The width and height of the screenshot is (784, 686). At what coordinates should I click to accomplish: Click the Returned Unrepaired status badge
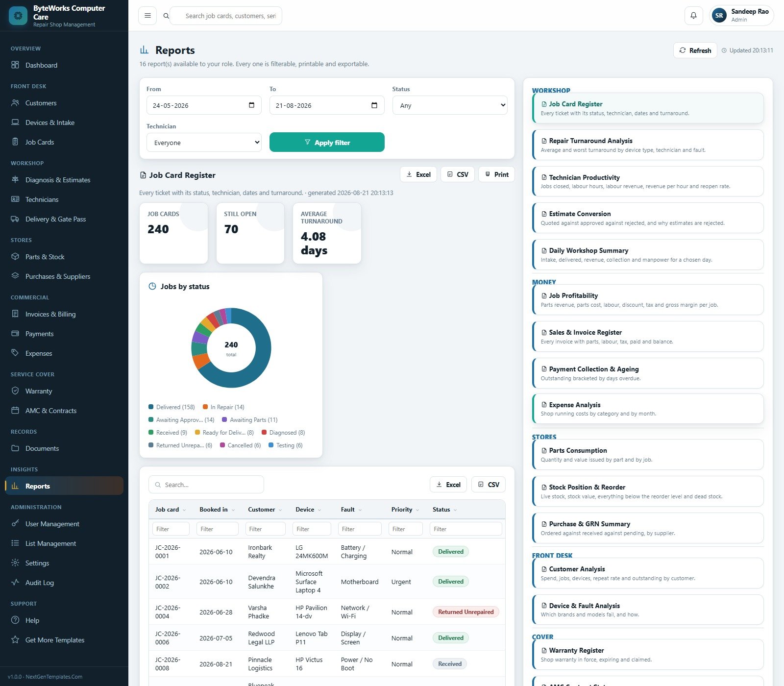[x=465, y=612]
